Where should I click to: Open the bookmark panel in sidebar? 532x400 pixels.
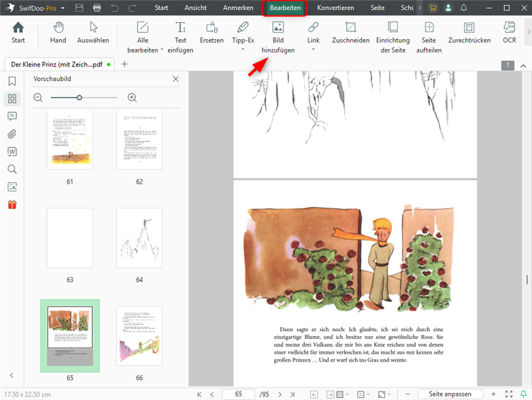click(x=12, y=81)
